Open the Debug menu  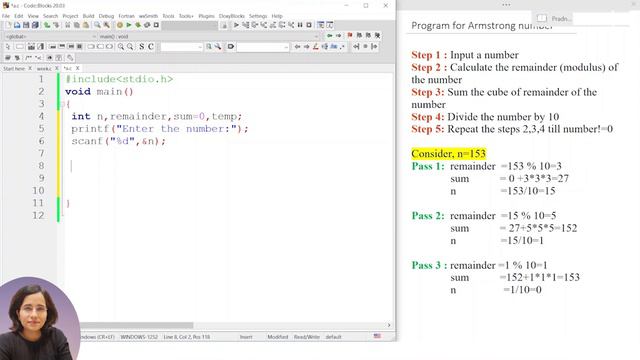pos(106,16)
